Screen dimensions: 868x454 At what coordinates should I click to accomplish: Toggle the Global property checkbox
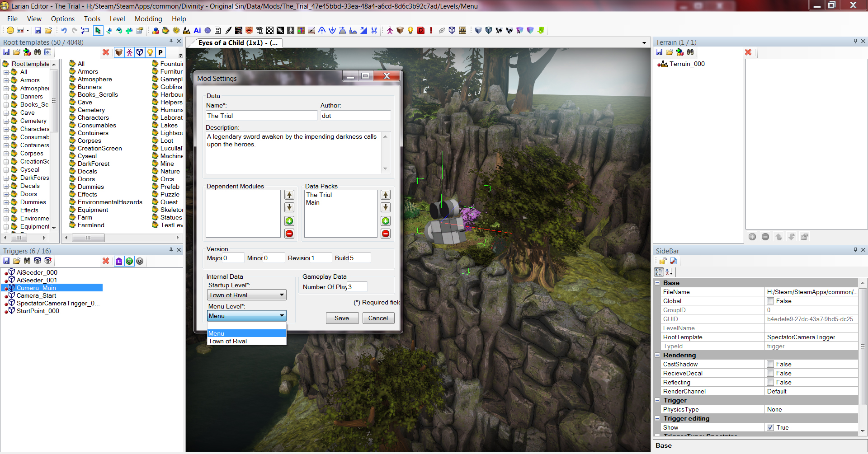click(770, 301)
